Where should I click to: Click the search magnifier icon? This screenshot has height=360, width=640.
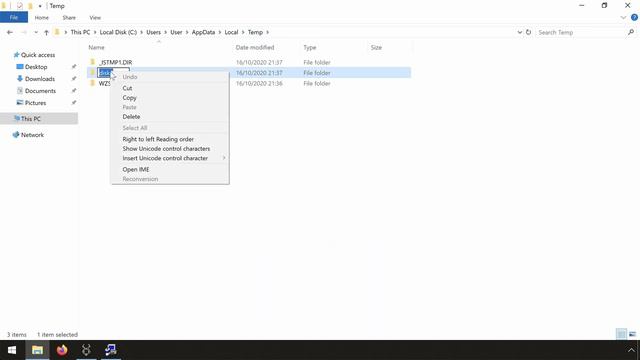coord(631,32)
